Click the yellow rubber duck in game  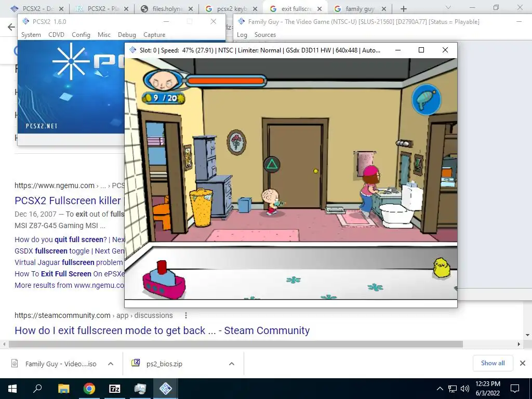[442, 268]
